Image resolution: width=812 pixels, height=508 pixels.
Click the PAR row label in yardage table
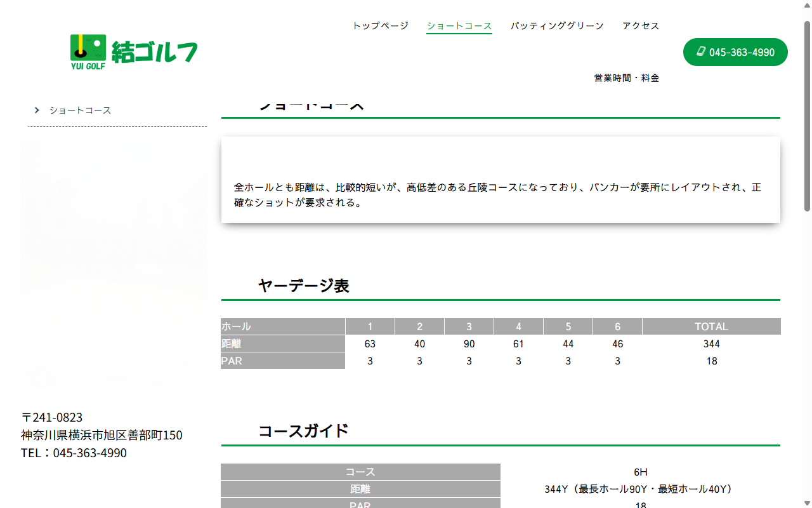click(x=283, y=361)
